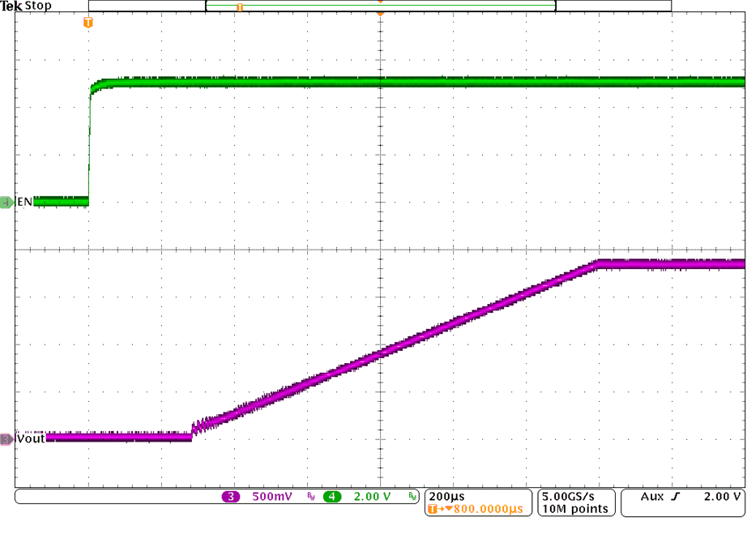The image size is (747, 560).
Task: Click the trigger position arrow in preview bar
Action: pyautogui.click(x=380, y=5)
